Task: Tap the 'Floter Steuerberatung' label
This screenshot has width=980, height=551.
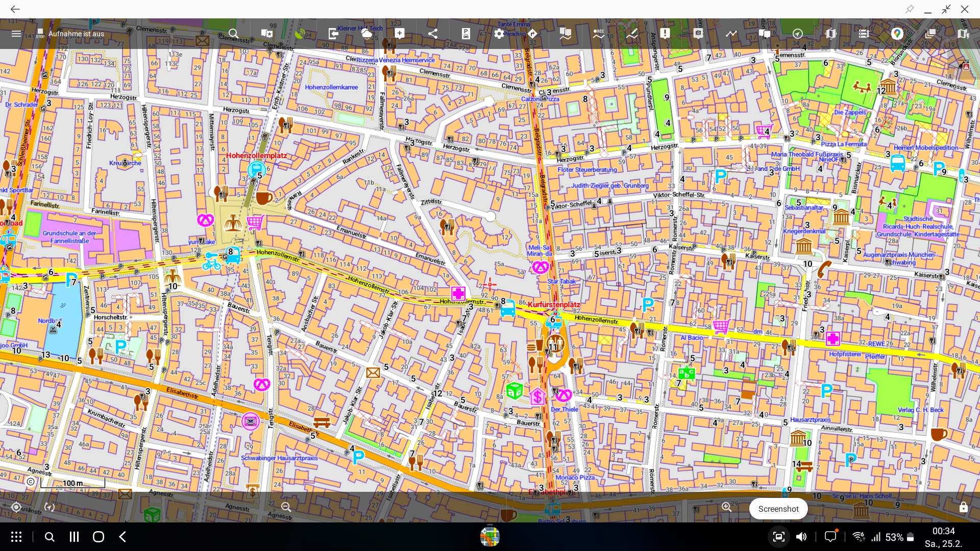Action: 587,170
